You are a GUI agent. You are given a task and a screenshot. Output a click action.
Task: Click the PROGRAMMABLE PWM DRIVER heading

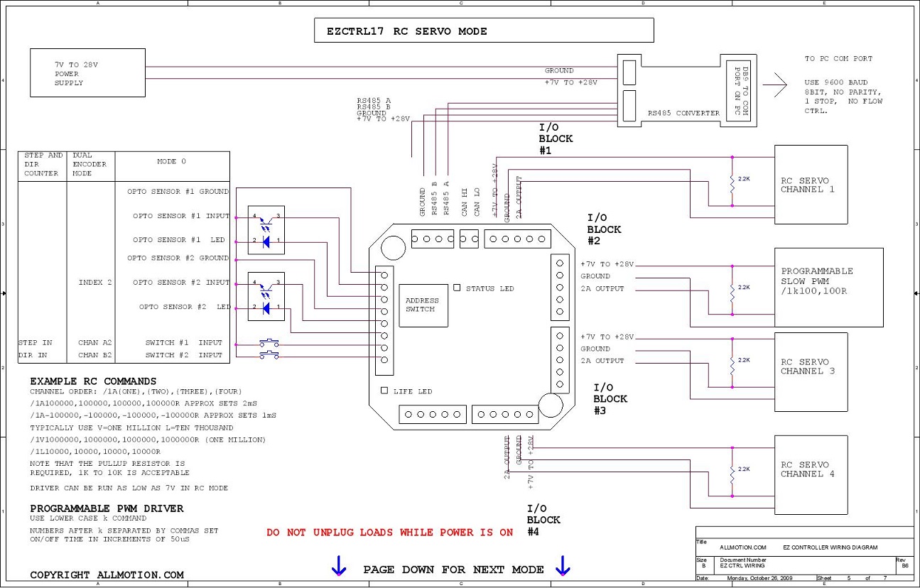[x=107, y=508]
